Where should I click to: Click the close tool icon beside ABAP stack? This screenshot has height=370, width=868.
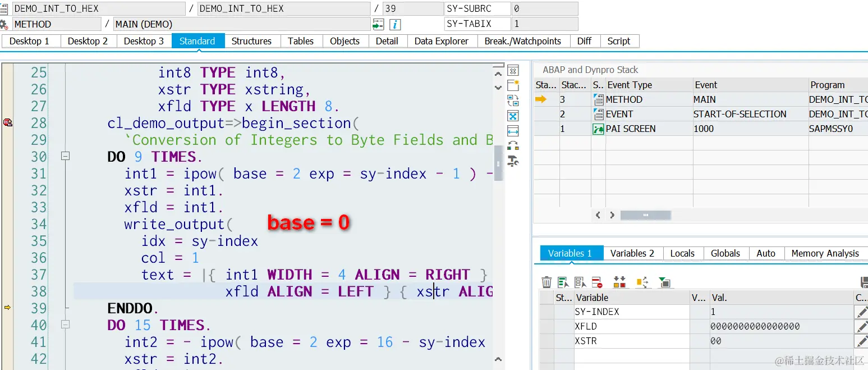click(513, 70)
